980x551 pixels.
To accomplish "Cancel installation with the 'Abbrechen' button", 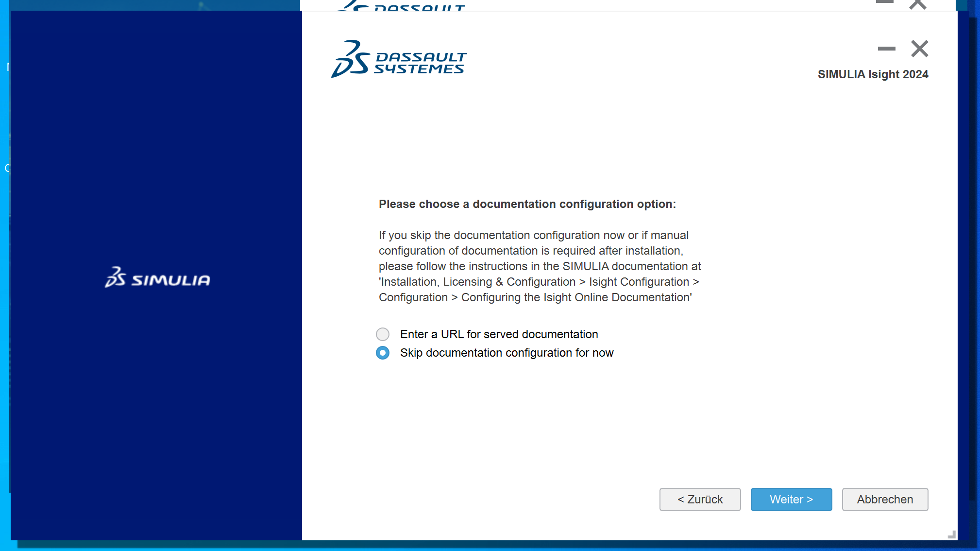I will point(885,499).
